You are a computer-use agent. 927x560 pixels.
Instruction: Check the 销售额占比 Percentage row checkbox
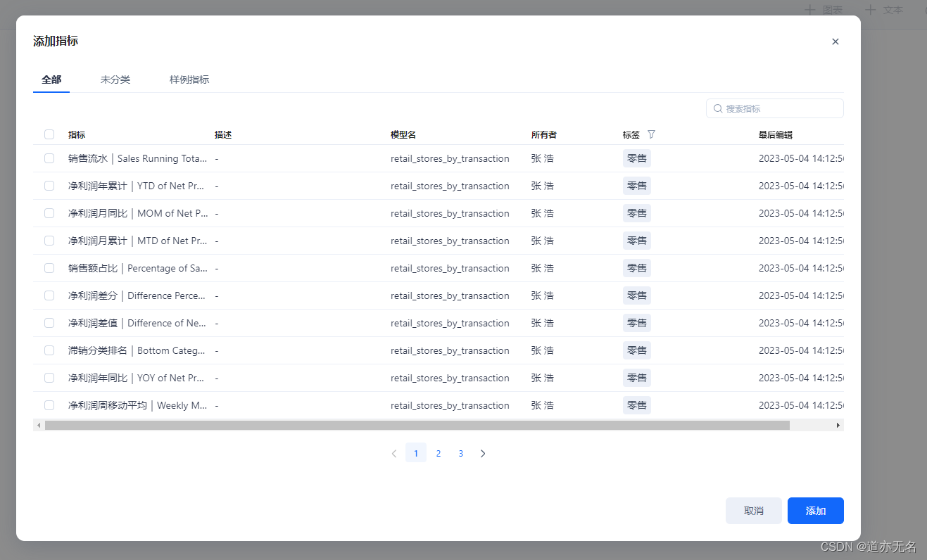49,268
